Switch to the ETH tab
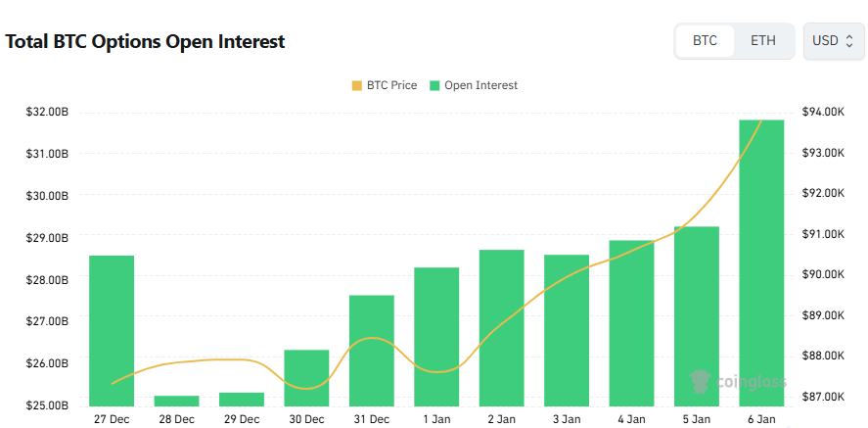The width and height of the screenshot is (868, 428). coord(763,41)
